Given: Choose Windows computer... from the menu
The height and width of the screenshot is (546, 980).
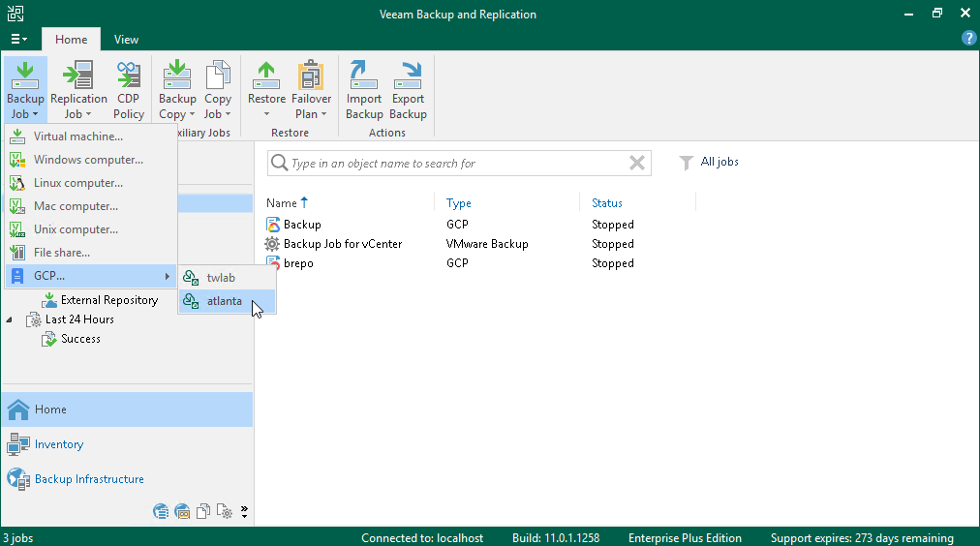Looking at the screenshot, I should 91,160.
